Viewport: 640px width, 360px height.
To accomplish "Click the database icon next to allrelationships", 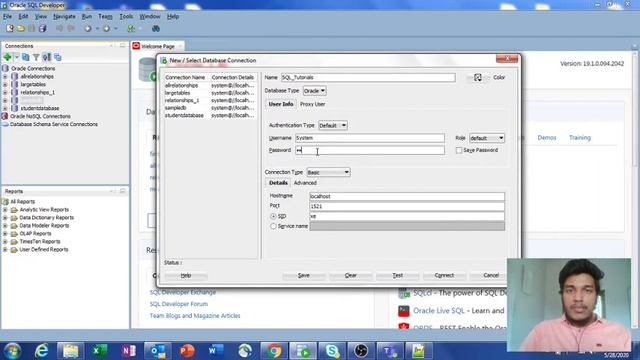I will pos(15,76).
